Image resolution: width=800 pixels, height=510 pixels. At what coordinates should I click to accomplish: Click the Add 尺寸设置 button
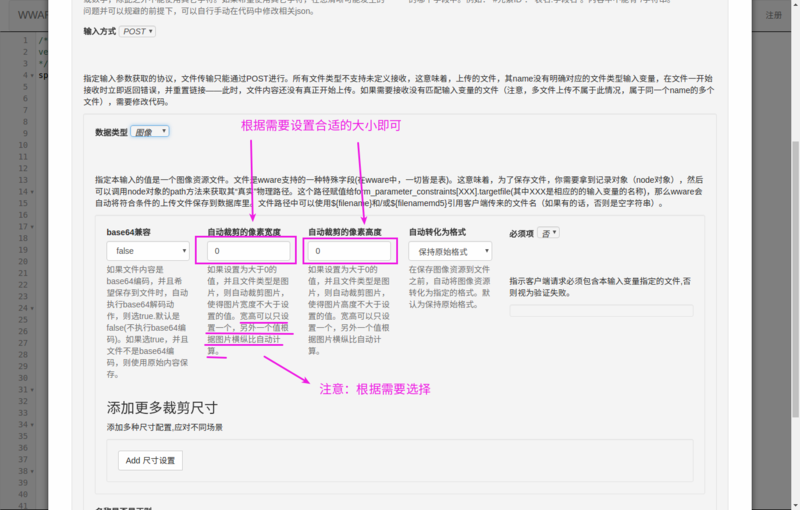[151, 461]
